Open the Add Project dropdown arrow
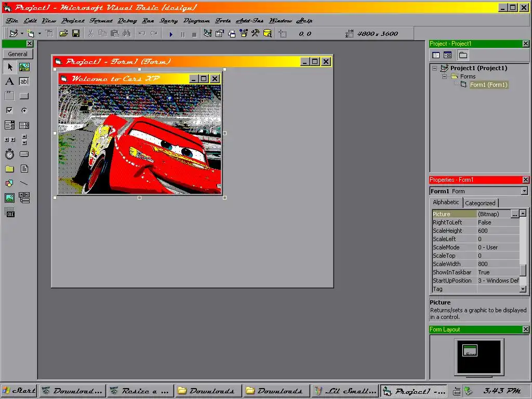Image resolution: width=532 pixels, height=399 pixels. coord(22,33)
